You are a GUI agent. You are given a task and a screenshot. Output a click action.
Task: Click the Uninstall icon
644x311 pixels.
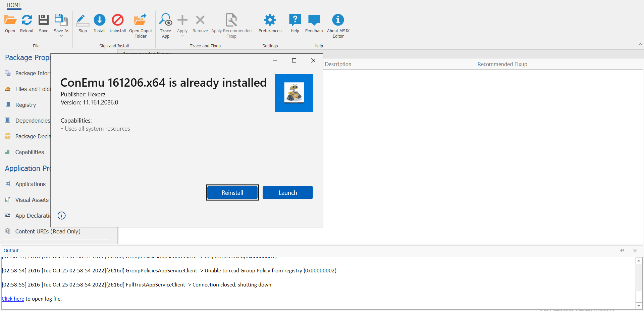118,20
